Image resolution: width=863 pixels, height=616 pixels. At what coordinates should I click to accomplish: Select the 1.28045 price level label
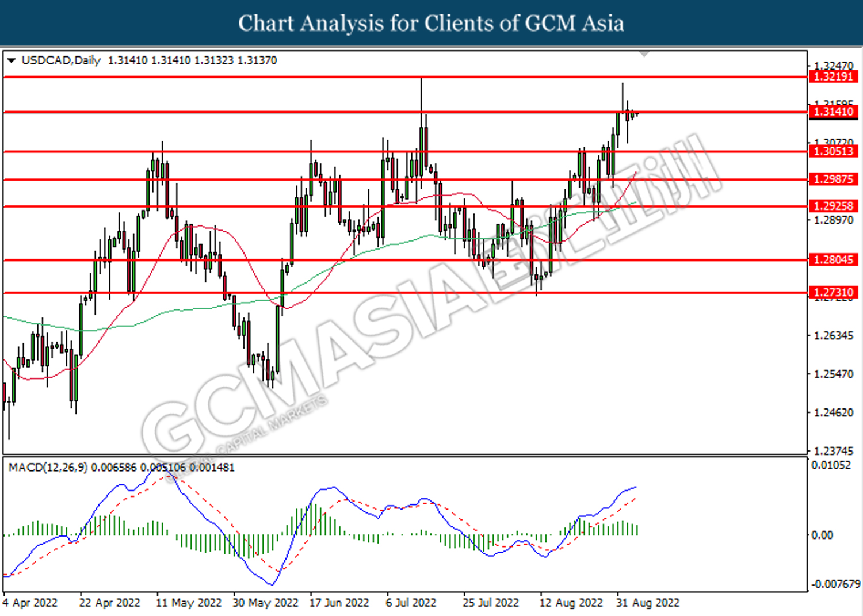tap(833, 260)
